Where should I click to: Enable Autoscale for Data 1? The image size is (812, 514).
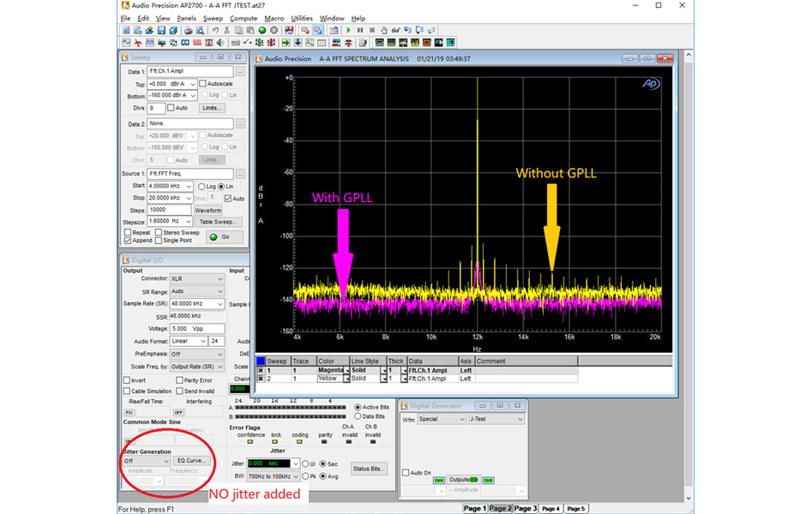tap(203, 83)
